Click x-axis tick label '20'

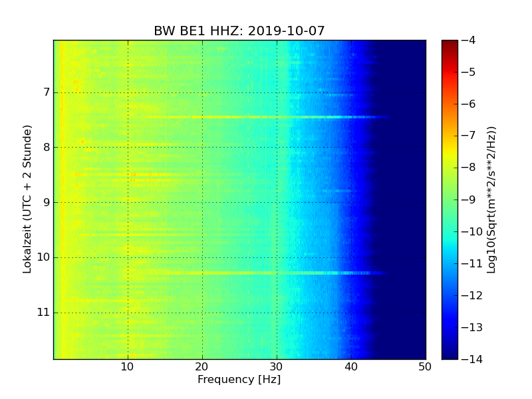tap(202, 367)
